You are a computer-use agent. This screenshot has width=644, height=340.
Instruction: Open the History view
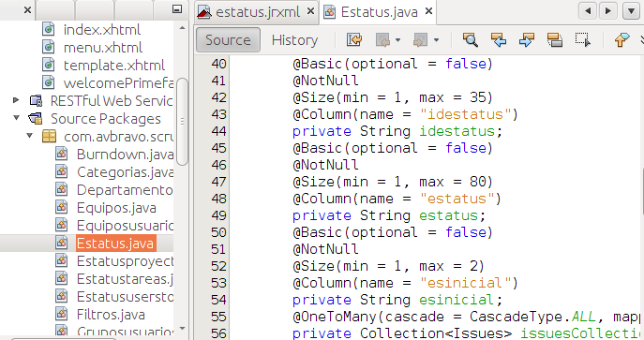(x=294, y=39)
